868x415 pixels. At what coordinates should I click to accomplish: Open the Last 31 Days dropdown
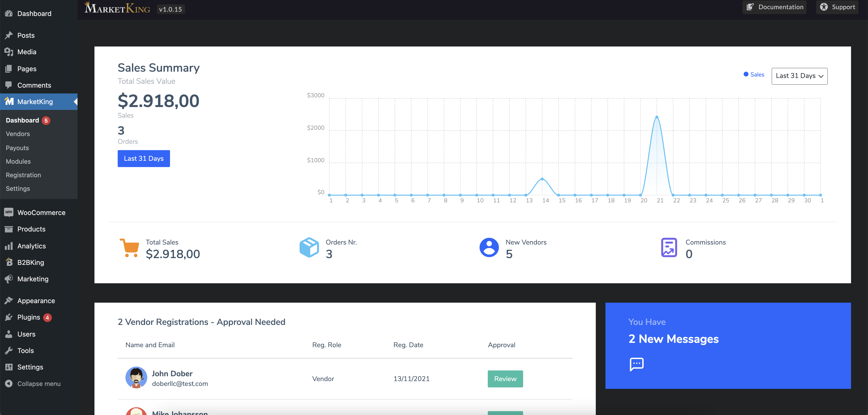pyautogui.click(x=799, y=76)
